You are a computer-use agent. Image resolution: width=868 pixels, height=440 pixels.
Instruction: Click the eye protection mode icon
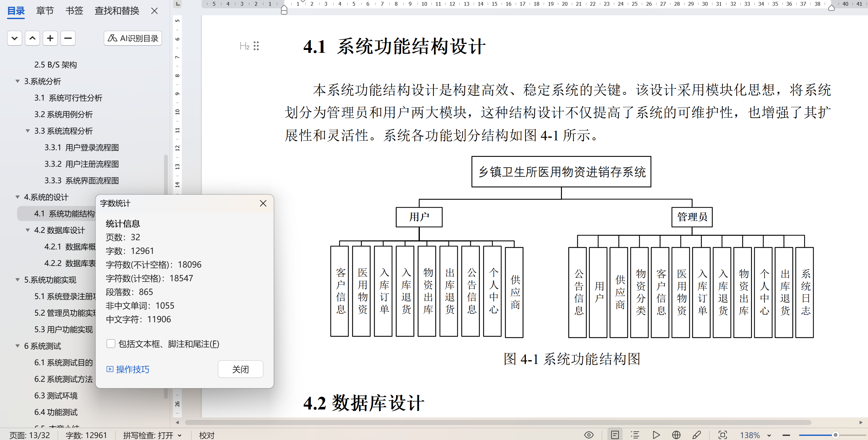pyautogui.click(x=589, y=435)
